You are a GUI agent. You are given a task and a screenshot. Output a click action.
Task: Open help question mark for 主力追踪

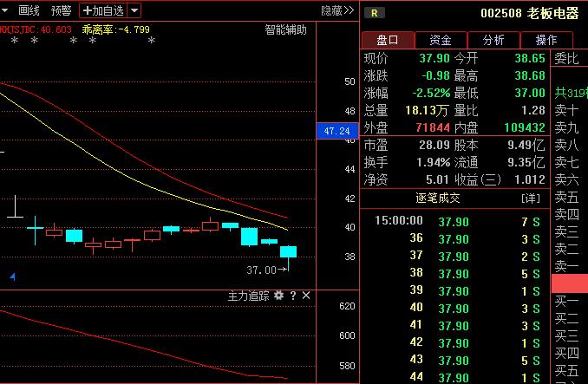click(293, 296)
